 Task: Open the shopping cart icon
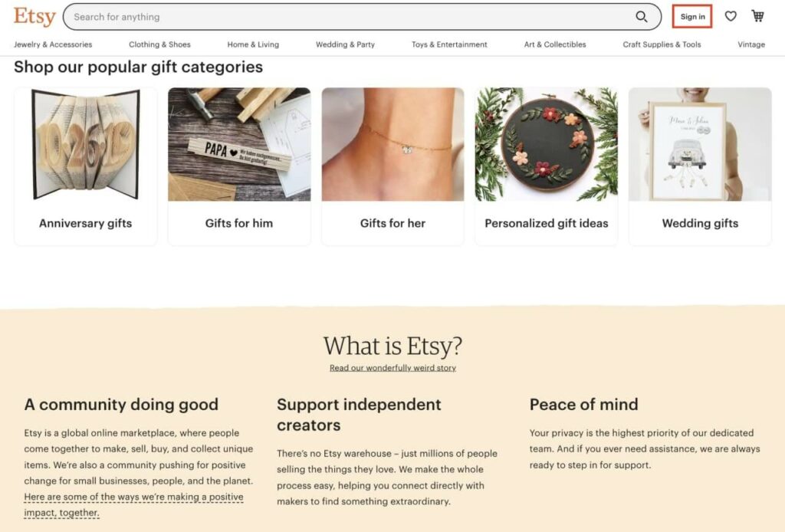pos(758,17)
